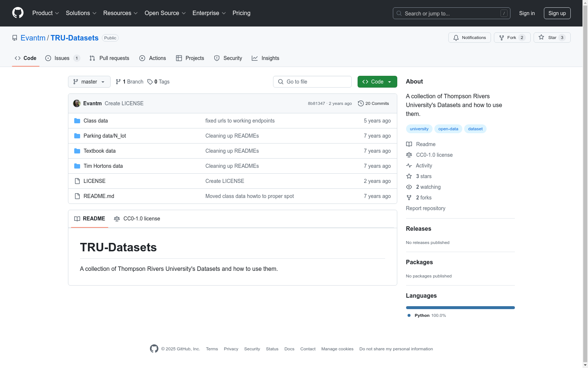Viewport: 588px width, 368px height.
Task: Open the repository Security tab
Action: pos(228,58)
